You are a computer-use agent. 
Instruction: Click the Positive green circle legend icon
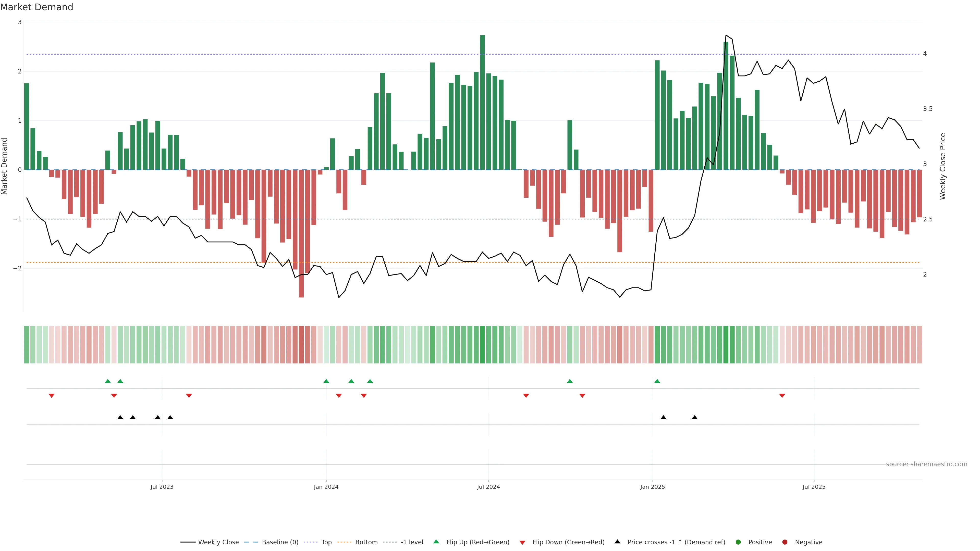(x=738, y=542)
